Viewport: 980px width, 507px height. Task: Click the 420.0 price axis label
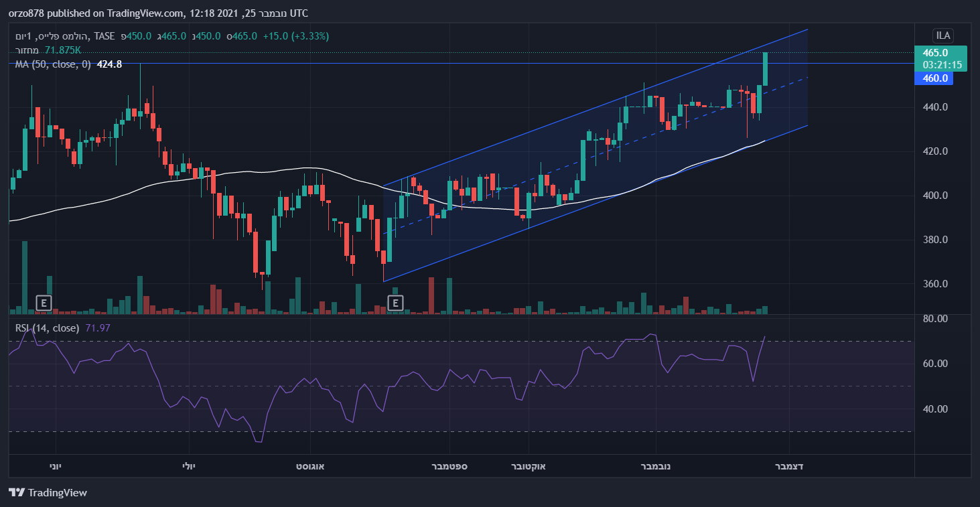point(934,151)
